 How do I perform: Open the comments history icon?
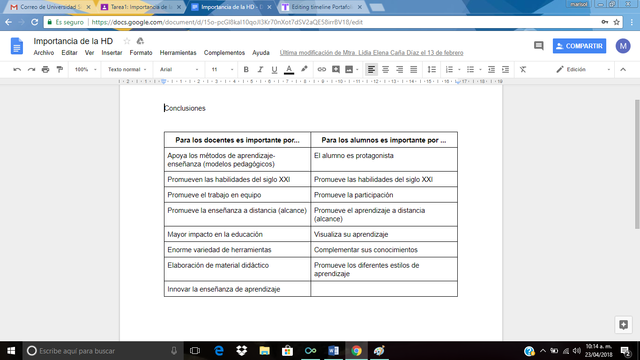539,46
